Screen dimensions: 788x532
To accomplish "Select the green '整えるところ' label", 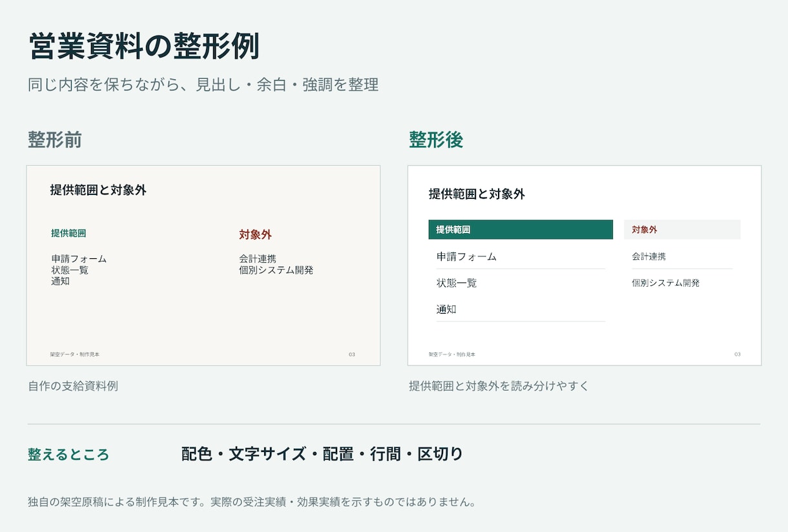I will (x=68, y=455).
